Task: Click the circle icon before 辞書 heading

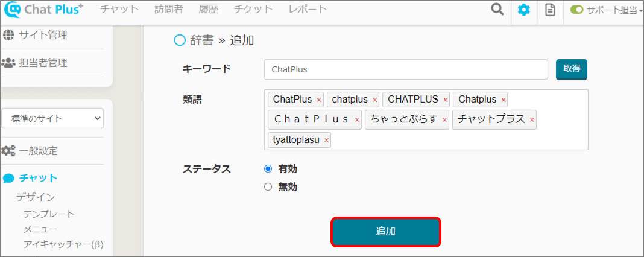Action: (180, 40)
